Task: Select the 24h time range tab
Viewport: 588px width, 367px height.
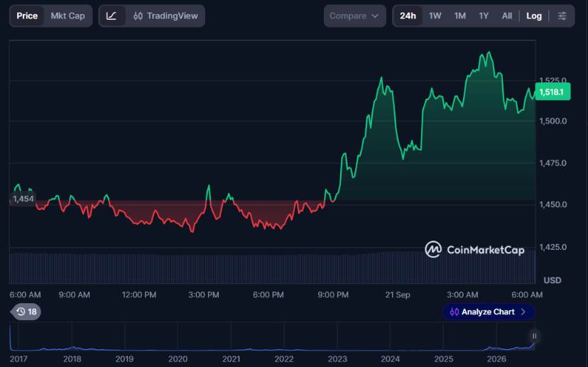Action: pos(408,16)
